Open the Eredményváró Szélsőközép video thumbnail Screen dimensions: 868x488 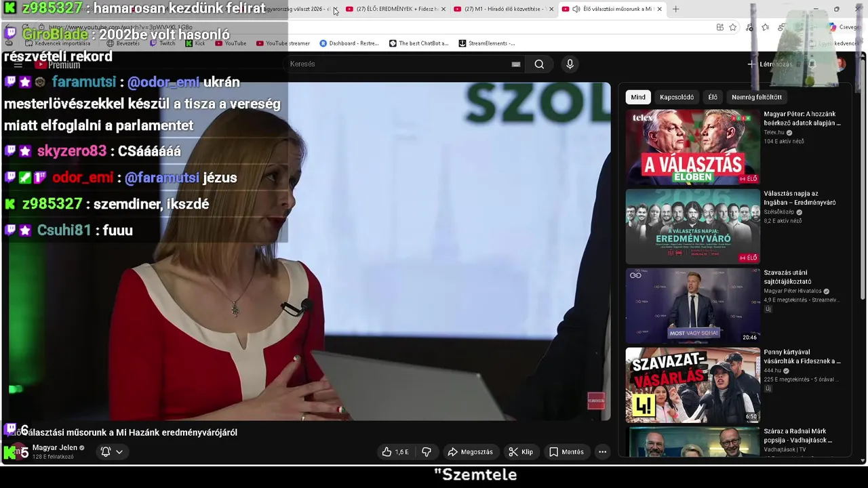(693, 226)
